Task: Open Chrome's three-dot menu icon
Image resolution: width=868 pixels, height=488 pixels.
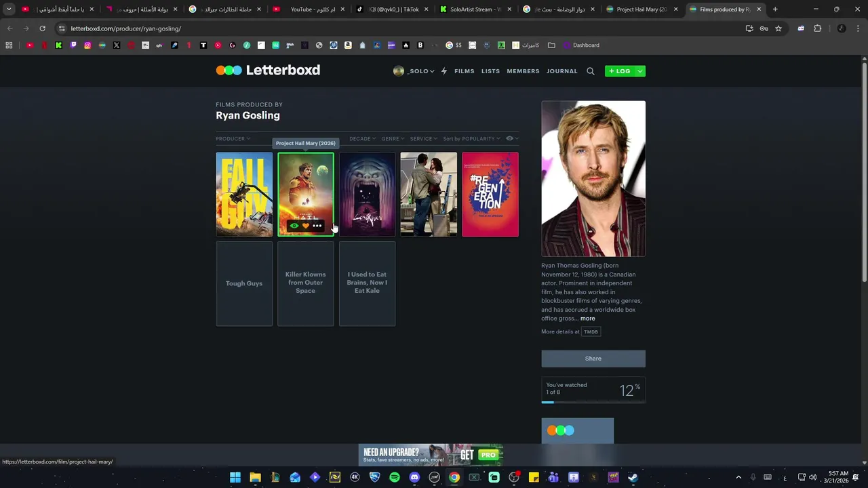Action: tap(859, 28)
